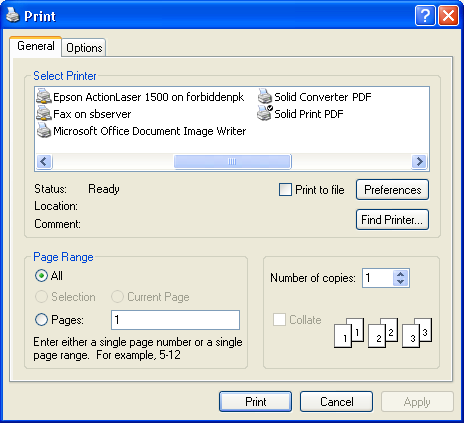Open printer Preferences
Image resolution: width=464 pixels, height=423 pixels.
(392, 190)
